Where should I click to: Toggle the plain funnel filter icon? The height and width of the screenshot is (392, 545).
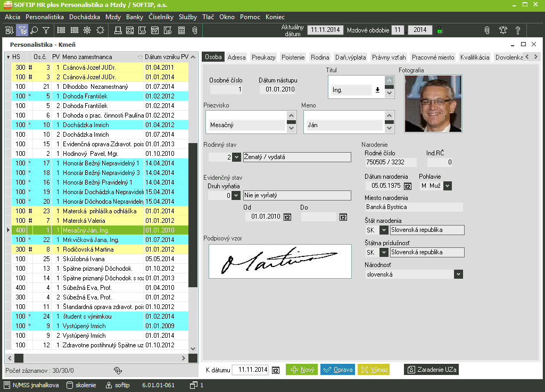click(x=46, y=30)
